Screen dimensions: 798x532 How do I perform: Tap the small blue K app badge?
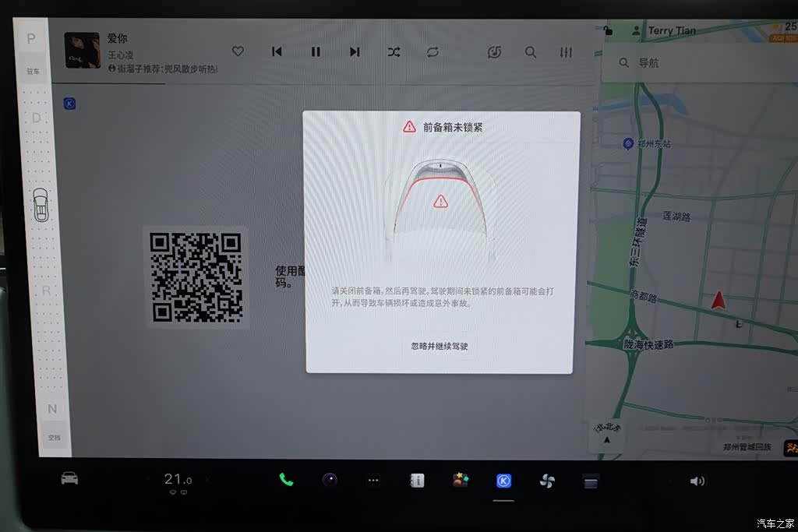pyautogui.click(x=69, y=104)
